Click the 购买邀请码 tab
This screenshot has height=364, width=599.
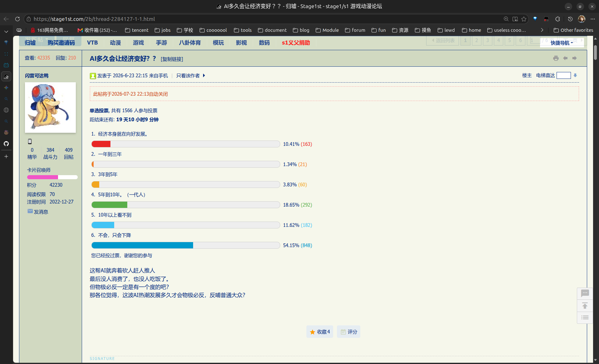click(x=61, y=43)
